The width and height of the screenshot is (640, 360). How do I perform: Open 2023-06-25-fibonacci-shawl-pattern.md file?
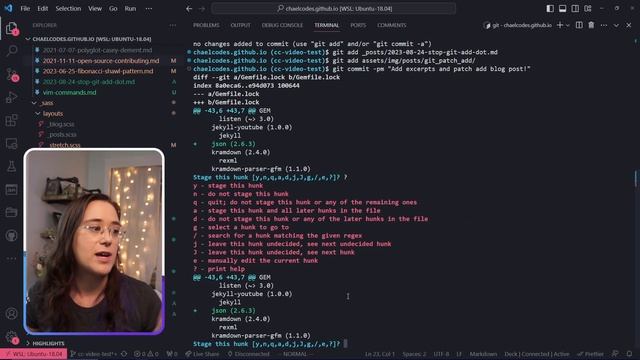(98, 71)
